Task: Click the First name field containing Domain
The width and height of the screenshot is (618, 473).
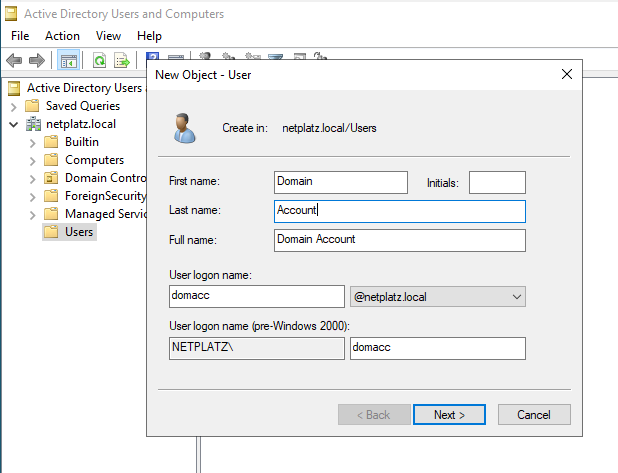Action: [x=341, y=182]
